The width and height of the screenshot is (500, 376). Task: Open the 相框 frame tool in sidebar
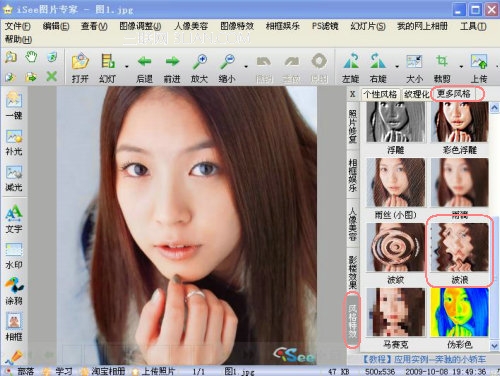click(x=14, y=327)
